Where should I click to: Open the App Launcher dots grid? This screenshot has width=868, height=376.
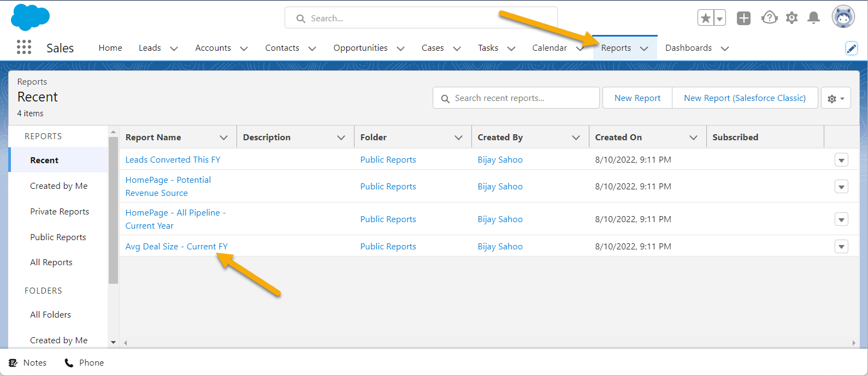[24, 47]
